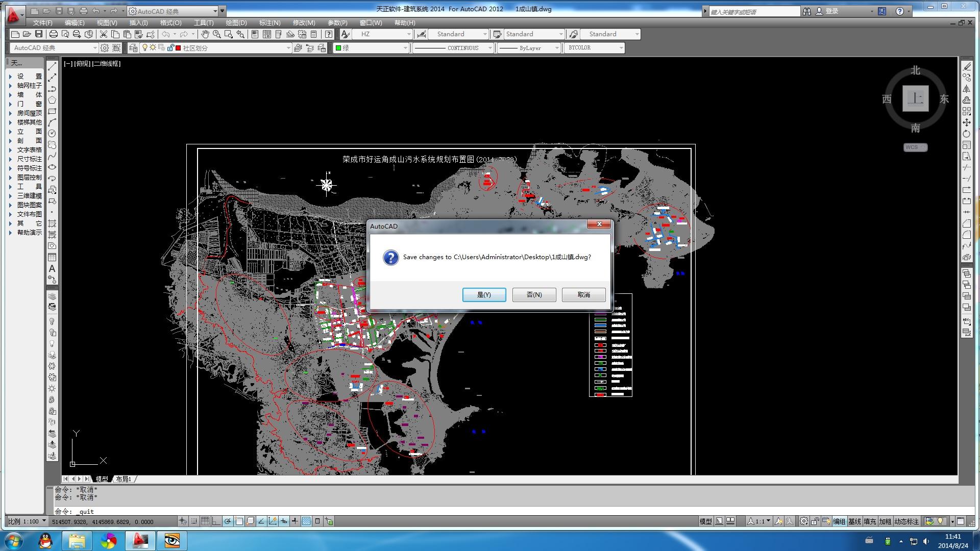Click 否(N) to discard changes
The image size is (980, 551).
pyautogui.click(x=534, y=295)
